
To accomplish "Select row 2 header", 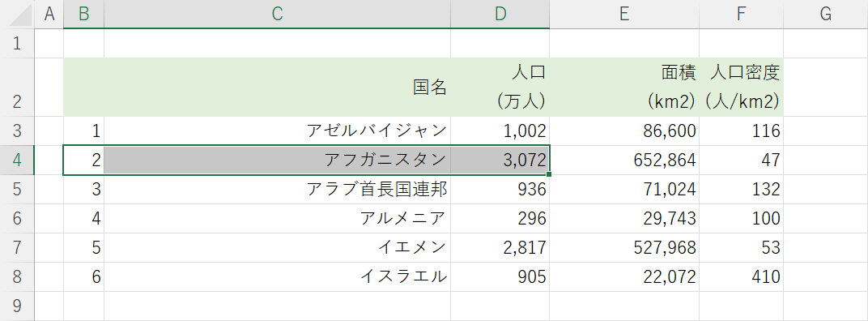I will [x=17, y=87].
